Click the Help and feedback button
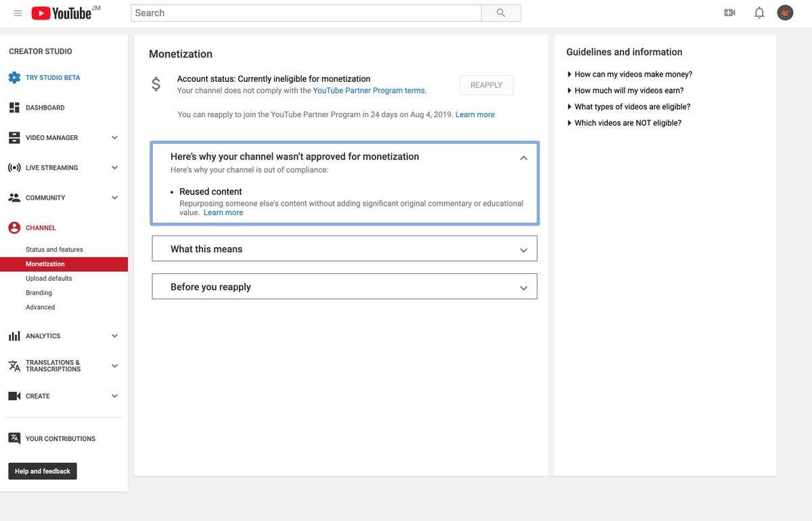The width and height of the screenshot is (812, 521). point(43,471)
